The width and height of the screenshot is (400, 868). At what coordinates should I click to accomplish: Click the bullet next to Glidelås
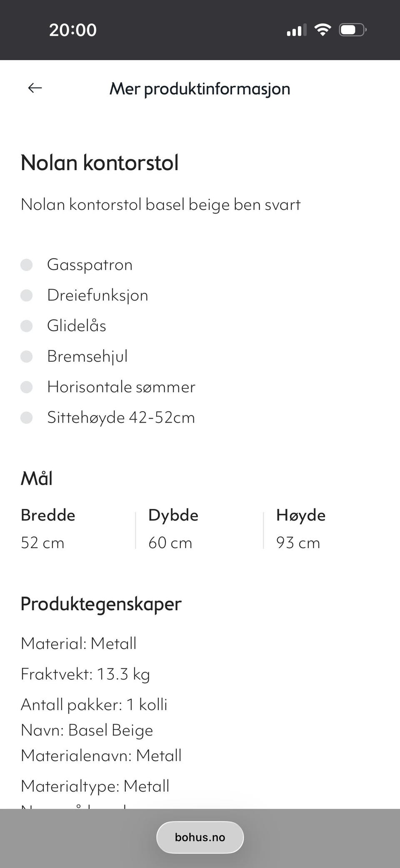tap(27, 326)
